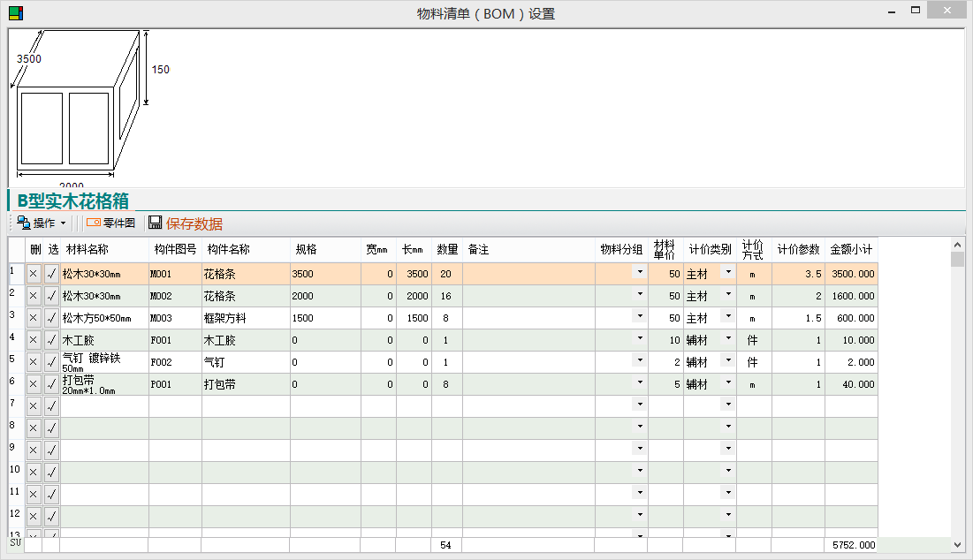Click the delete X icon on row 9
Screen dimensions: 973x560
point(34,450)
